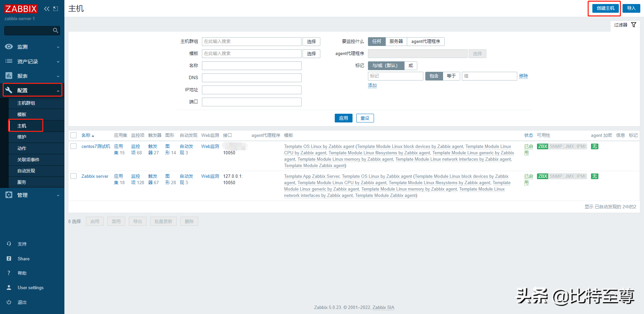Click ZBX availability badge for centos7测试机
The width and height of the screenshot is (644, 314).
(x=543, y=147)
